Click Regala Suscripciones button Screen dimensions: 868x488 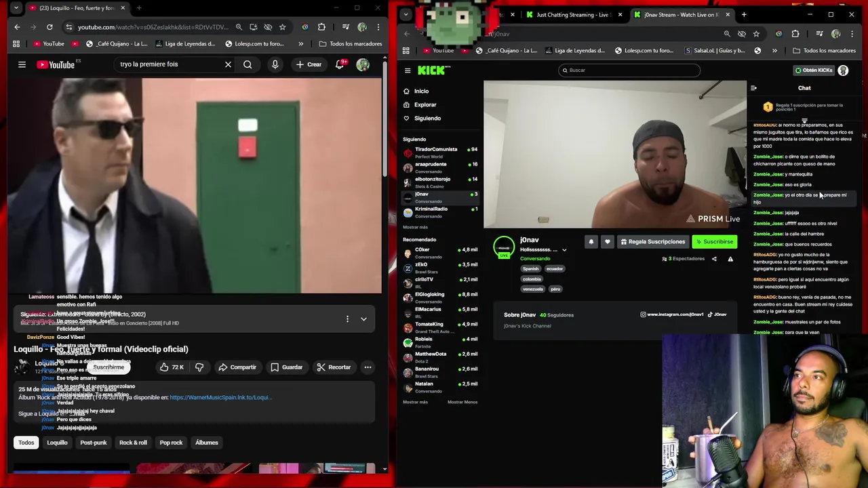[652, 242]
